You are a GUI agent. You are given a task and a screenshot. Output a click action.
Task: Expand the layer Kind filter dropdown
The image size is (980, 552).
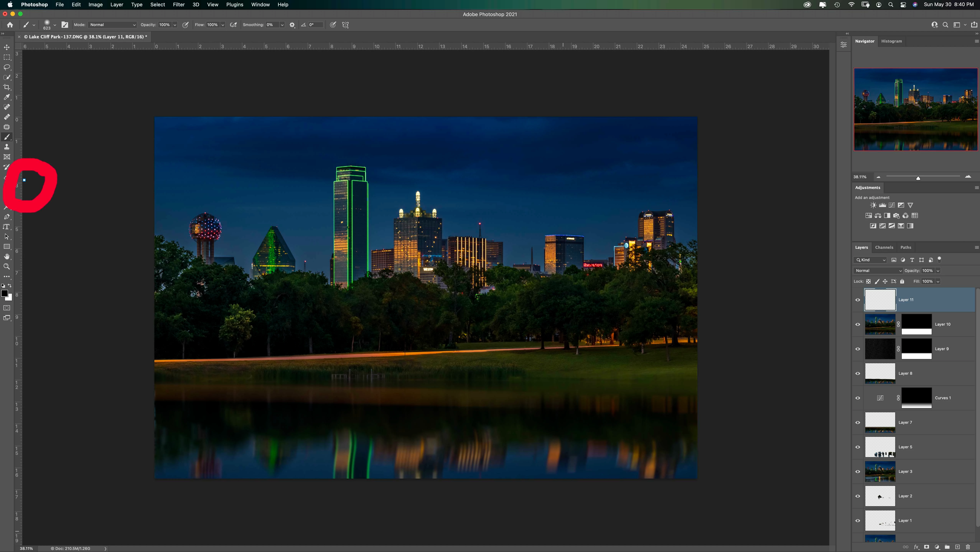click(870, 260)
